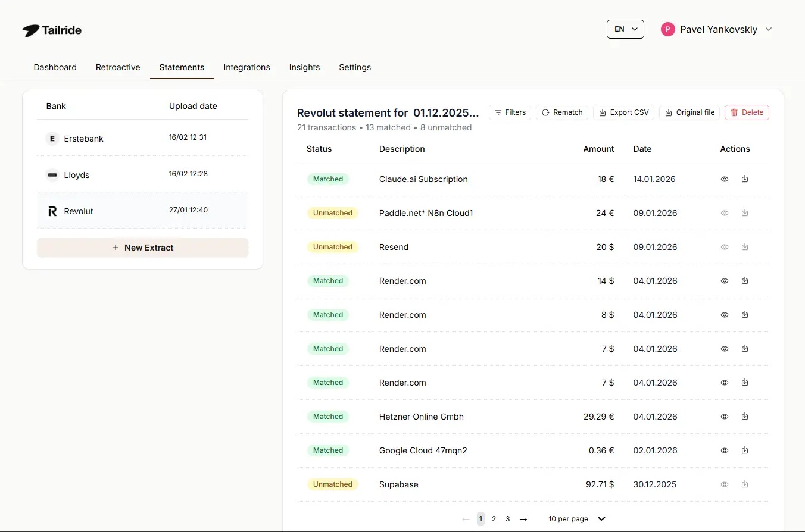Click the Erstebank bank icon
The width and height of the screenshot is (805, 532).
click(52, 139)
